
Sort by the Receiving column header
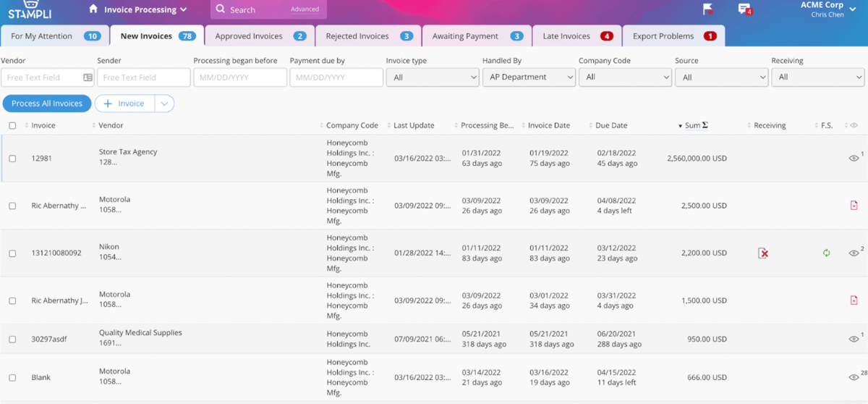click(x=770, y=125)
